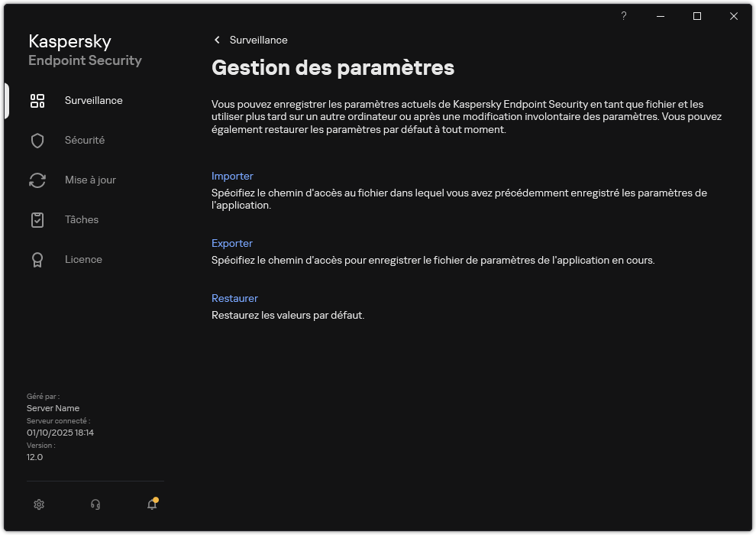Open Mise à jour via the refresh icon
Screen dimensions: 756x535
(37, 180)
